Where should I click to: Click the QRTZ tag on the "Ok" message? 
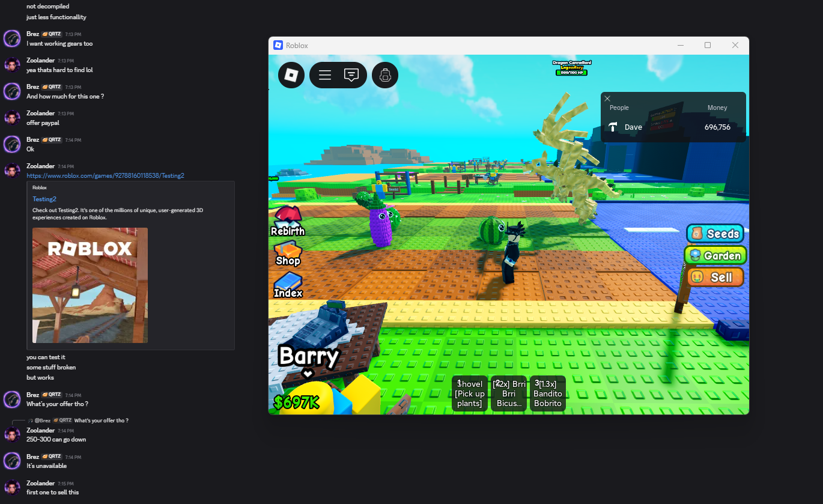52,139
